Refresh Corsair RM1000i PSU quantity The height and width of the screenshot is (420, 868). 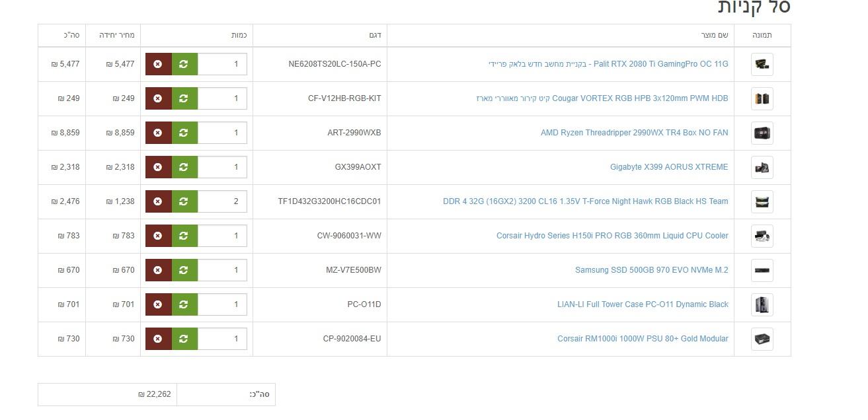pyautogui.click(x=184, y=339)
